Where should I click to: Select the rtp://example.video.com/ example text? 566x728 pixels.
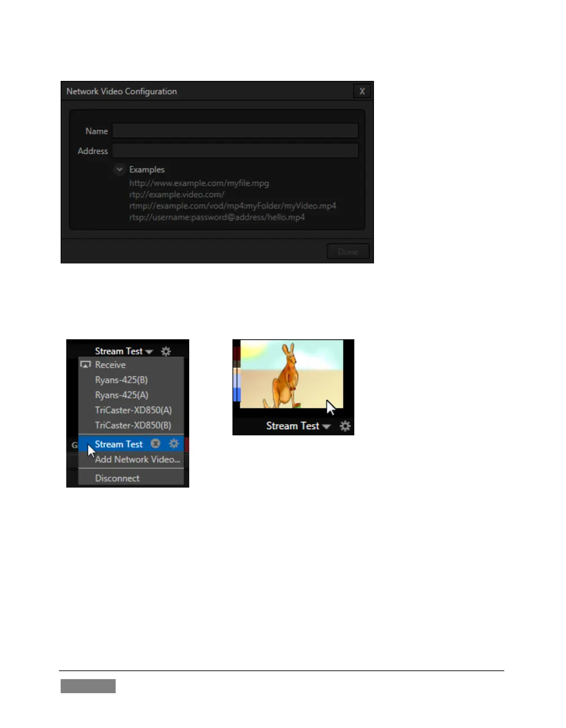point(176,194)
